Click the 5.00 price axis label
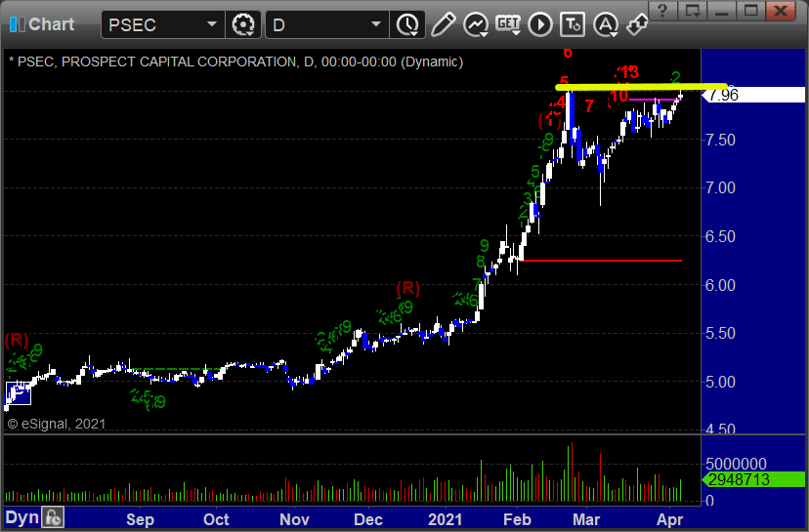Viewport: 809px width, 532px height. tap(720, 382)
